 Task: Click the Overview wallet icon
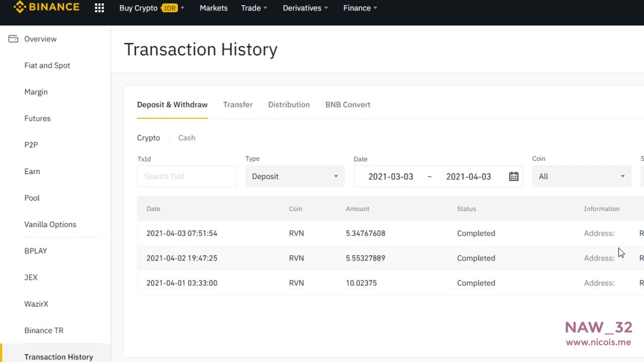pos(13,39)
